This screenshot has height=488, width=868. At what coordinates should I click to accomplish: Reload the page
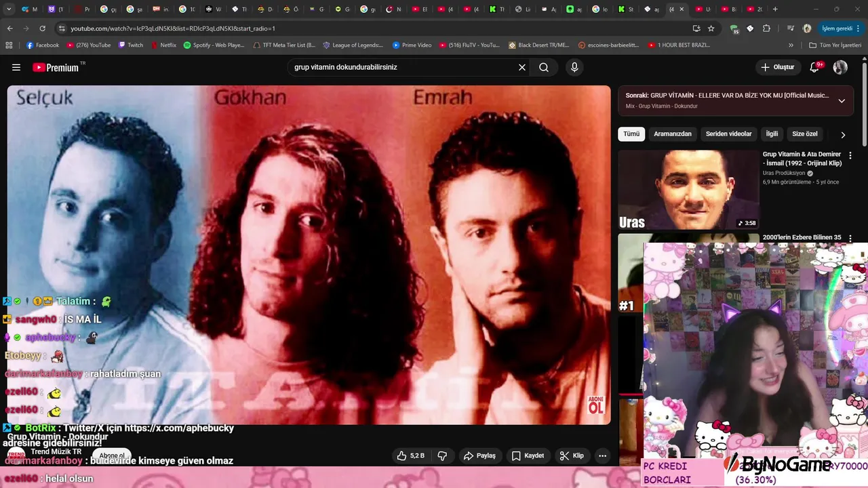[42, 28]
